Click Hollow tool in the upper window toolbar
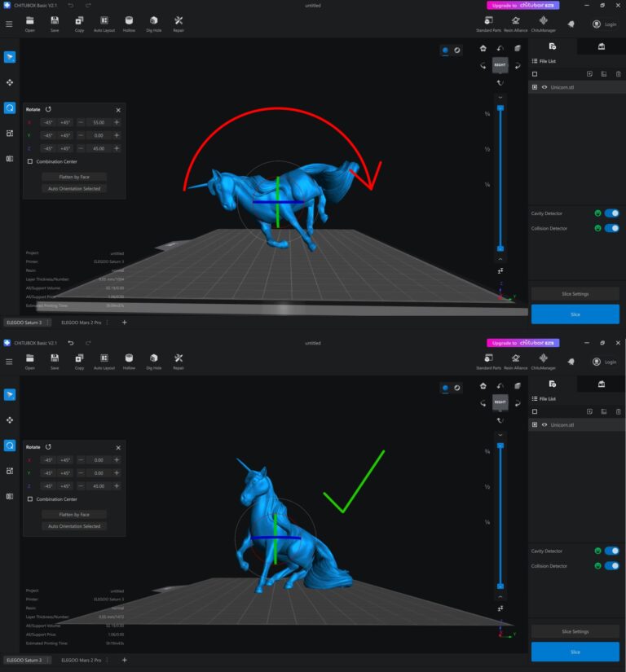The image size is (626, 672). click(x=129, y=21)
